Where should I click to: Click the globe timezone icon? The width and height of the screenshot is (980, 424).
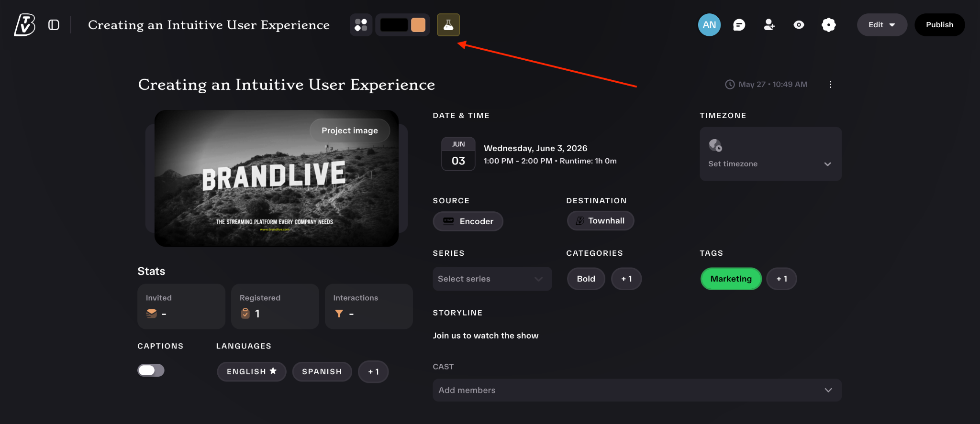pos(715,145)
